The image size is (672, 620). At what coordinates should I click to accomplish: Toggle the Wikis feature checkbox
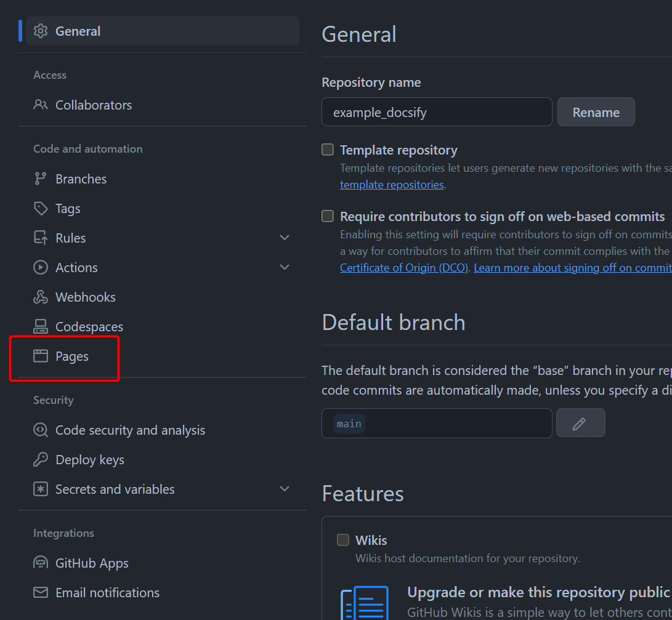343,540
